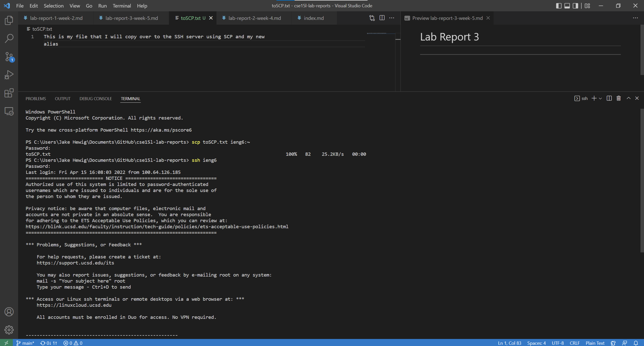Click the CRLF end-of-line status item
This screenshot has height=346, width=644.
pyautogui.click(x=575, y=343)
